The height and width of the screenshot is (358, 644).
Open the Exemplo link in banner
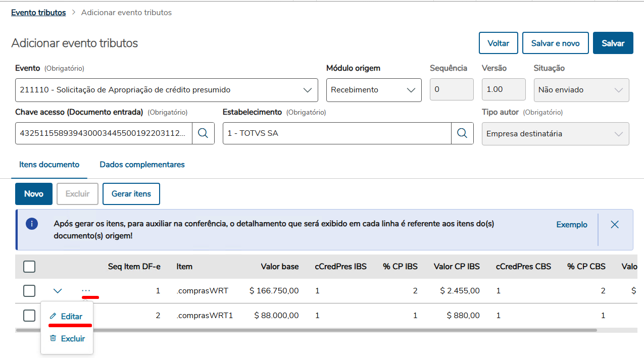[x=572, y=225]
